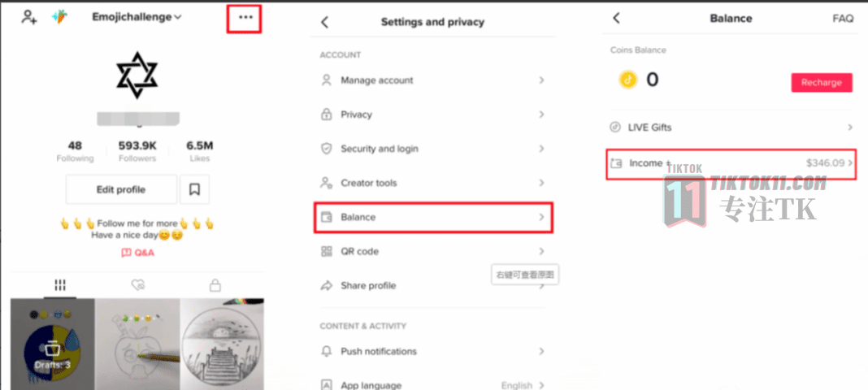Click the carrot logo icon
Image resolution: width=868 pixels, height=390 pixels.
pos(59,17)
